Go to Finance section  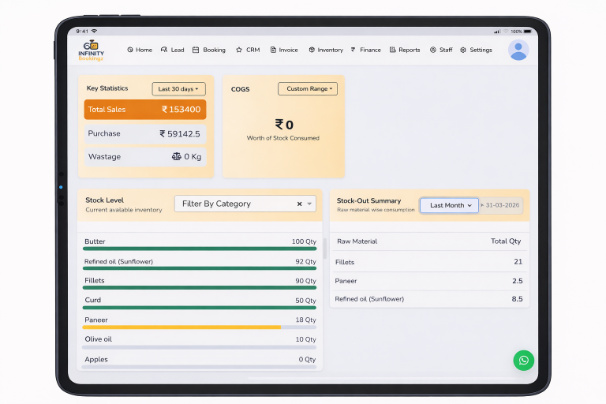(x=366, y=50)
